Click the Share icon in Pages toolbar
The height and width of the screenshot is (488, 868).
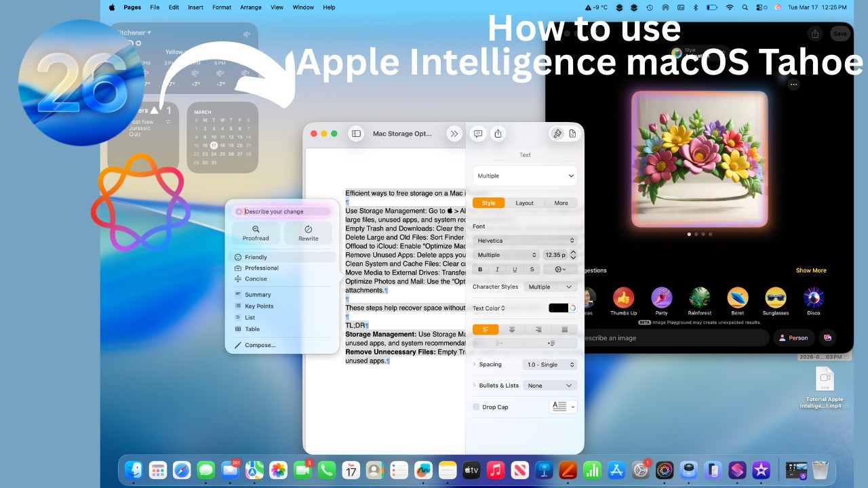click(x=498, y=134)
